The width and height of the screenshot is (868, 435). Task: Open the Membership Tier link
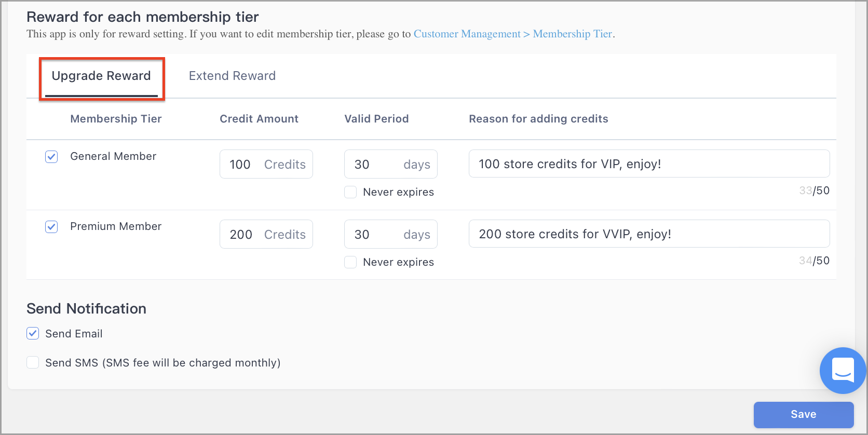pyautogui.click(x=572, y=34)
